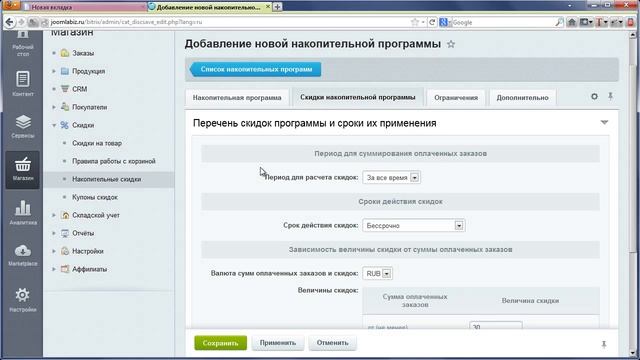
Task: Click the Google search field
Action: [502, 22]
